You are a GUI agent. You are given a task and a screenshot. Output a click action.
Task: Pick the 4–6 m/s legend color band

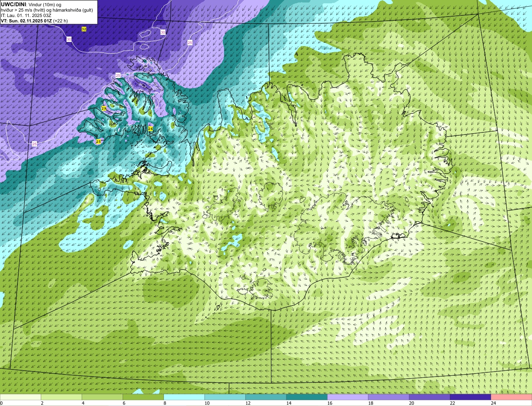[103, 397]
